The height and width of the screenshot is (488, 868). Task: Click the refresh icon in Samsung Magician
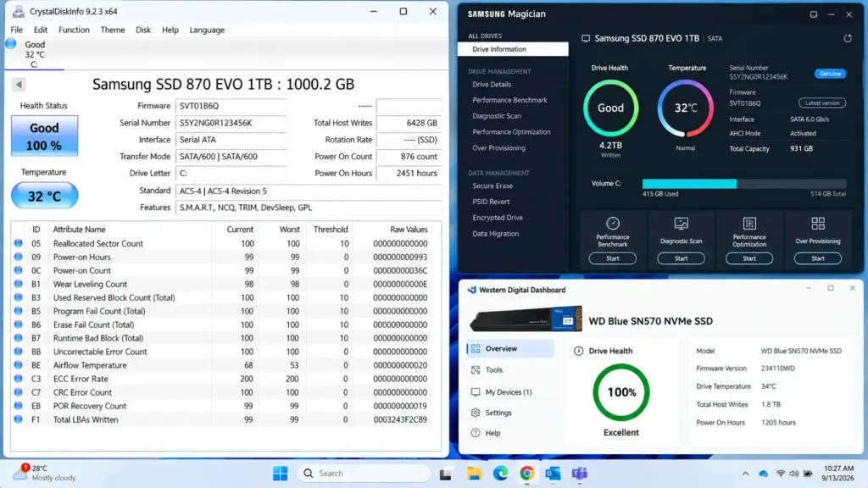pos(848,38)
